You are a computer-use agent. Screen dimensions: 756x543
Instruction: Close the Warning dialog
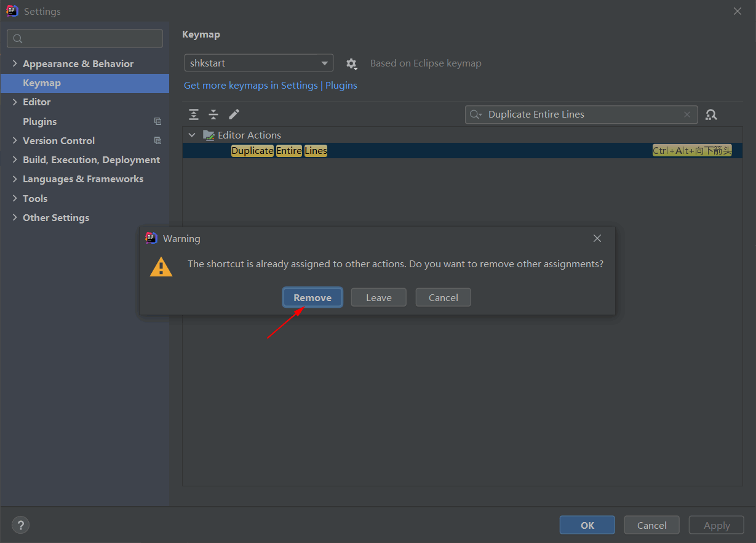tap(597, 238)
